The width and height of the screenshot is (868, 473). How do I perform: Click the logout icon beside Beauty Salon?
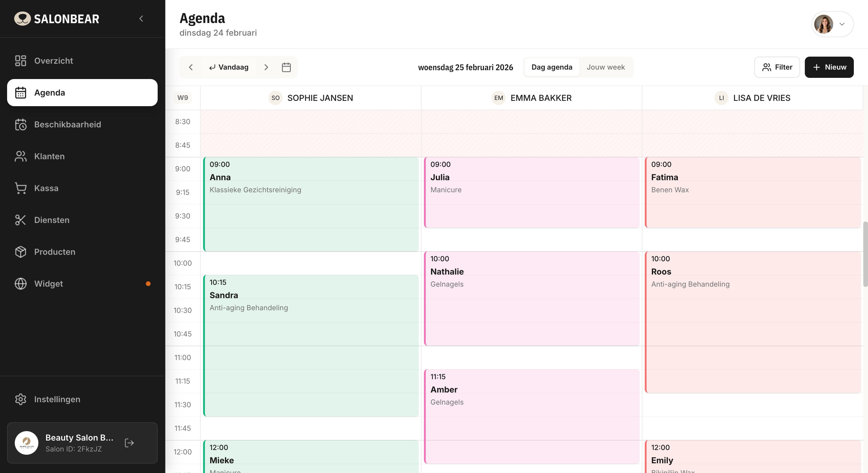click(x=129, y=443)
